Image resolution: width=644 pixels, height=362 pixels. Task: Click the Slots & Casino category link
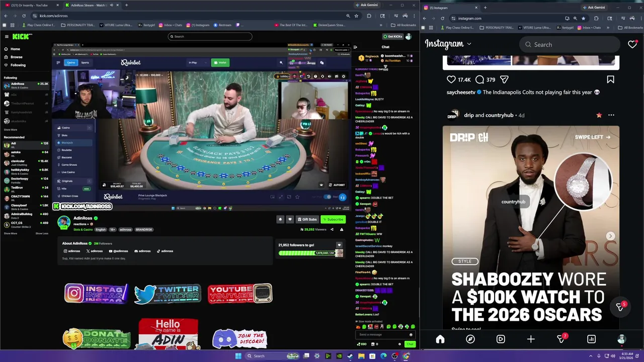click(83, 229)
